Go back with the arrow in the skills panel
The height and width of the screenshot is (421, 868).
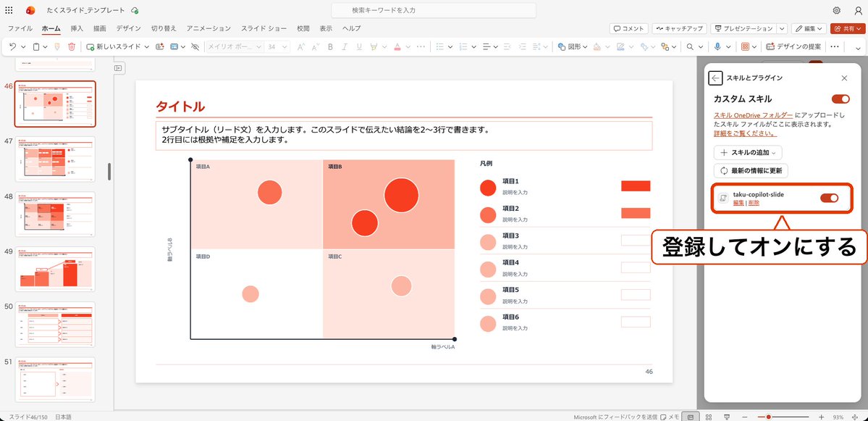[x=715, y=78]
